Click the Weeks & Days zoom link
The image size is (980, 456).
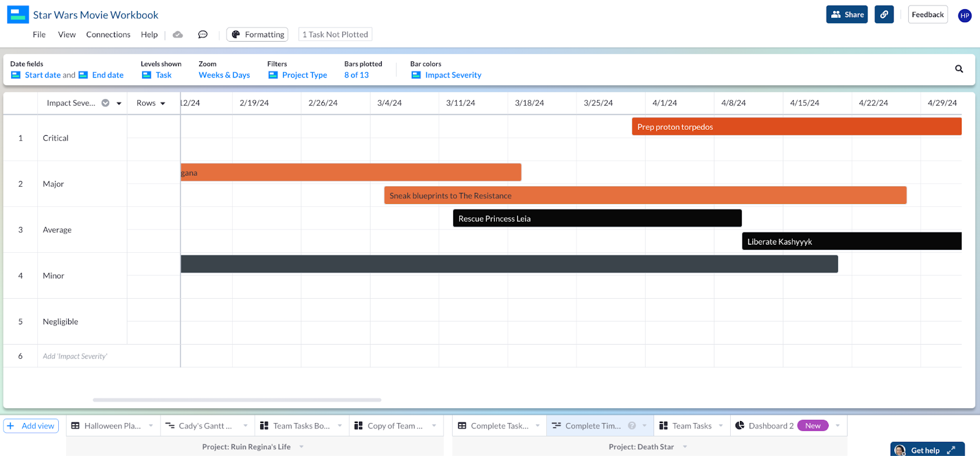pyautogui.click(x=224, y=75)
